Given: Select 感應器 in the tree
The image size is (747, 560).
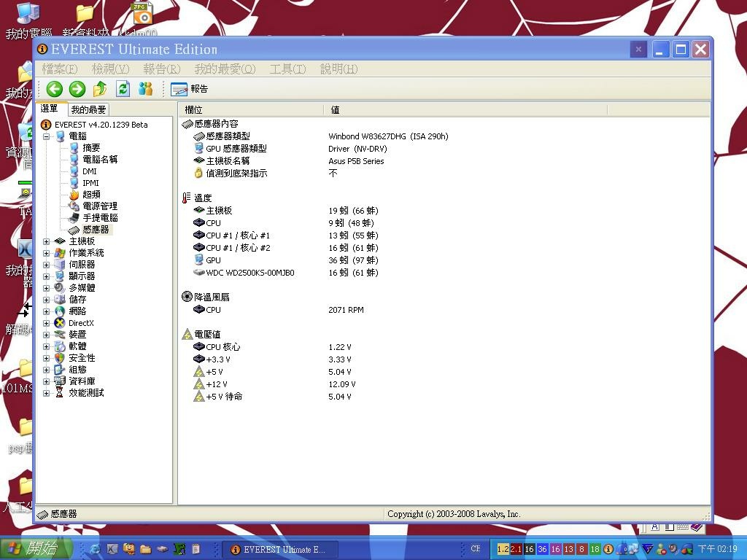Looking at the screenshot, I should (x=96, y=230).
